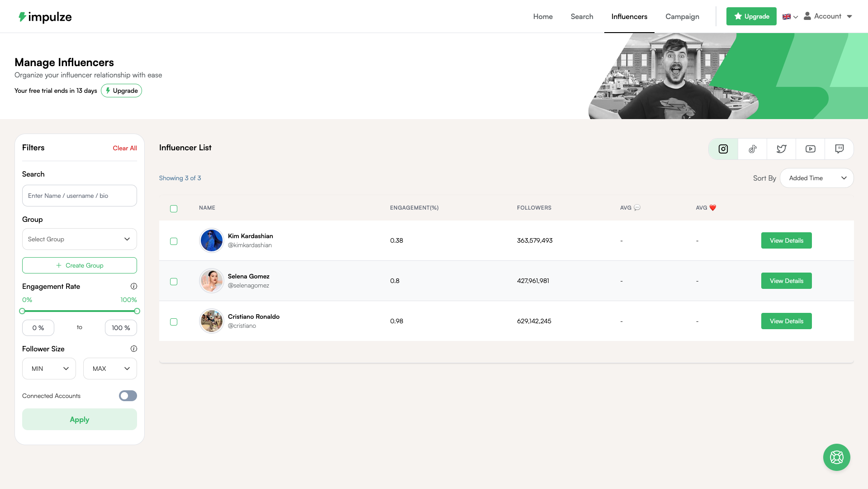Expand the MIN follower size dropdown

(x=49, y=368)
